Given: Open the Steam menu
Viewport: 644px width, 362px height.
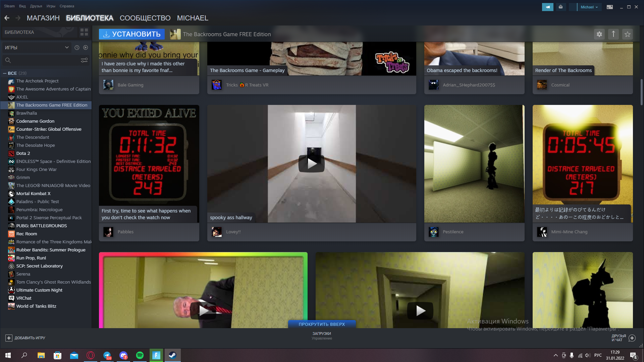Looking at the screenshot, I should (9, 6).
